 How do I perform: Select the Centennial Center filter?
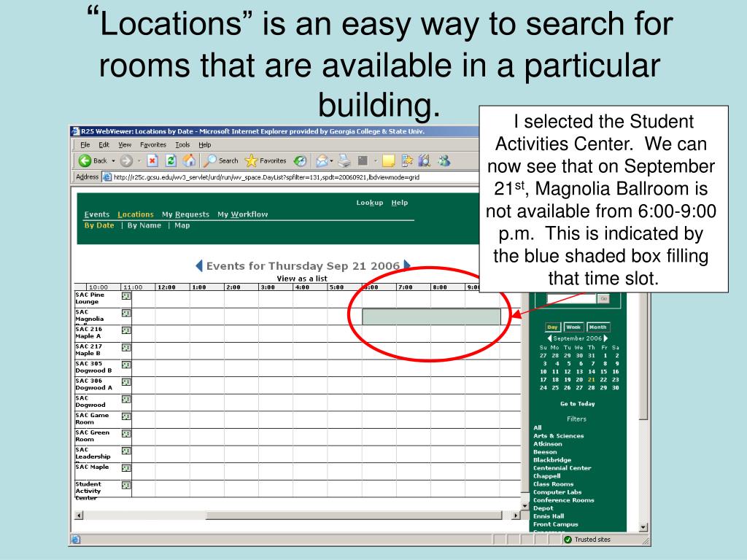[562, 468]
